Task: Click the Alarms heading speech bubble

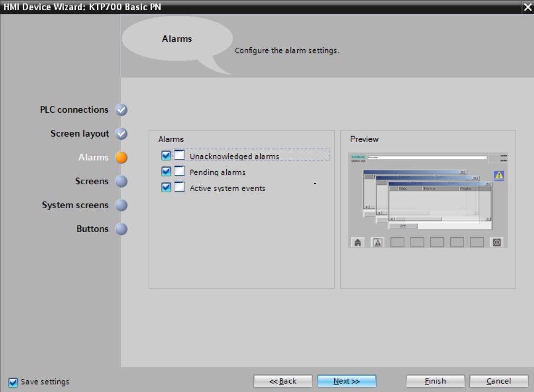Action: tap(177, 39)
